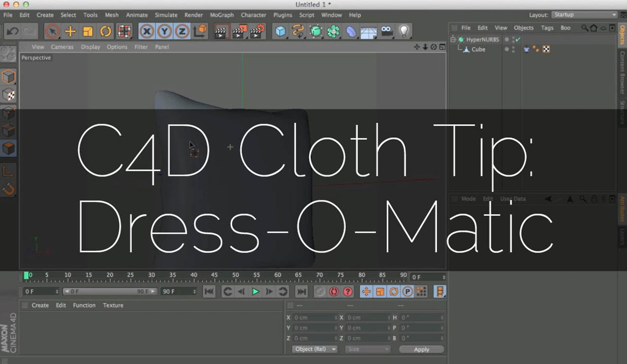Select the Scale tool in the top toolbar
This screenshot has height=364, width=627.
(x=88, y=31)
